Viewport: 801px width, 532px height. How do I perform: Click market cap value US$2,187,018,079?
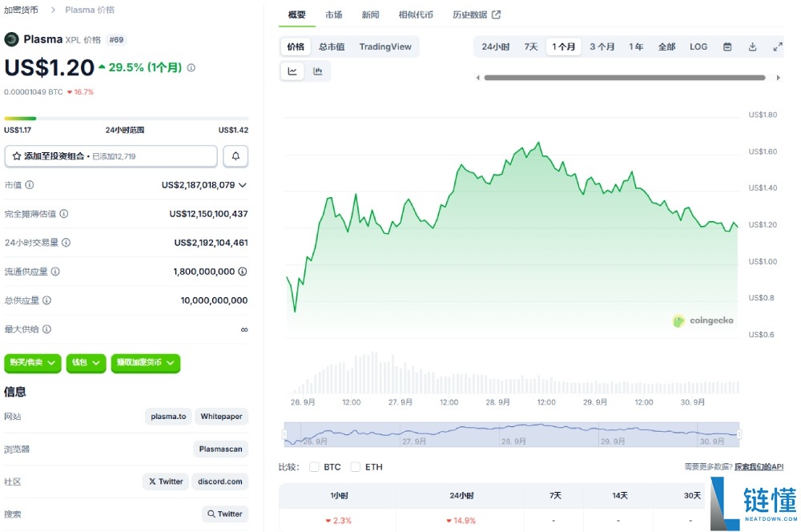point(198,185)
